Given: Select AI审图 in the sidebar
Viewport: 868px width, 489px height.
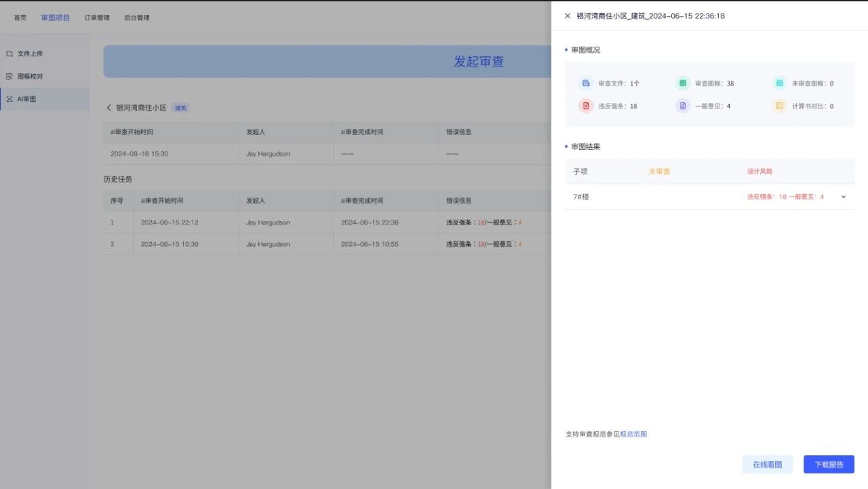Looking at the screenshot, I should (x=26, y=99).
